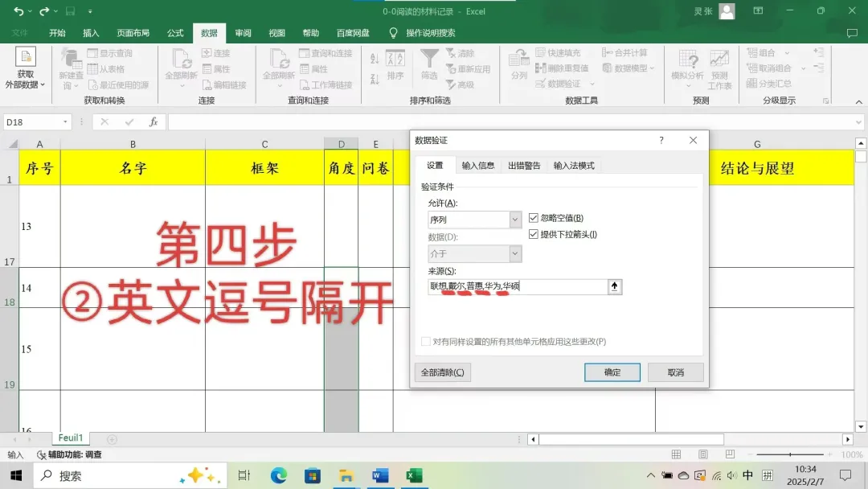Image resolution: width=868 pixels, height=489 pixels.
Task: Click the zoom slider in status bar
Action: tap(790, 454)
